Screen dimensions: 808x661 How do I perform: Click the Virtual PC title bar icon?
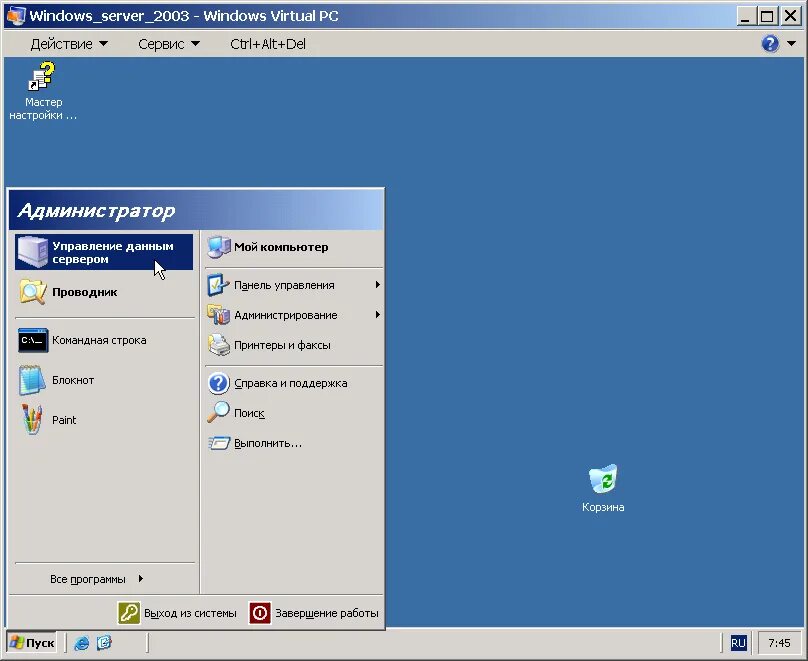[15, 15]
